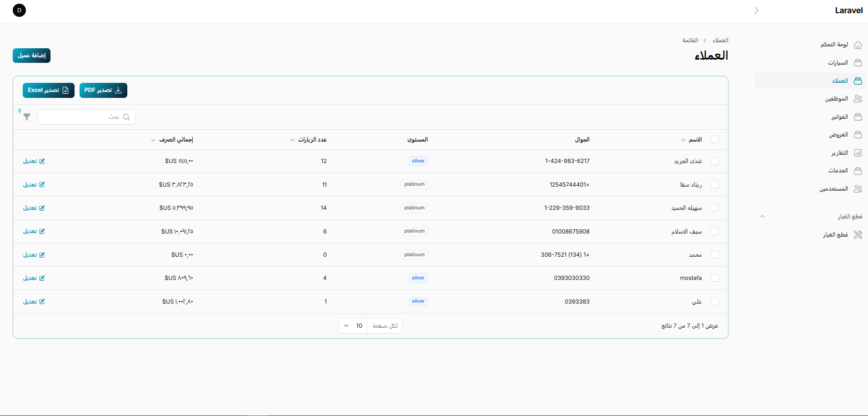The image size is (868, 416).
Task: Click the filter funnel icon
Action: coord(27,117)
